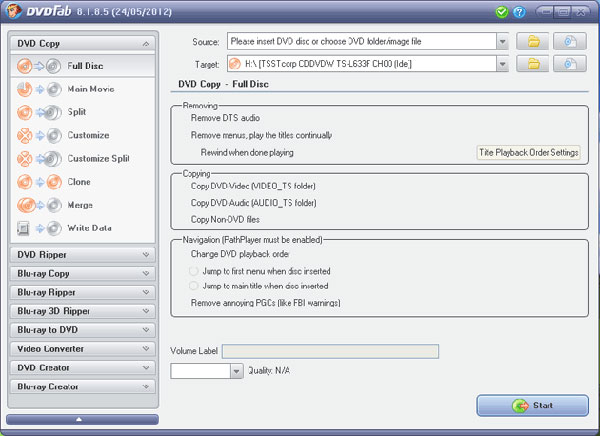The width and height of the screenshot is (600, 436).
Task: Expand the Video Converter section
Action: pos(83,349)
